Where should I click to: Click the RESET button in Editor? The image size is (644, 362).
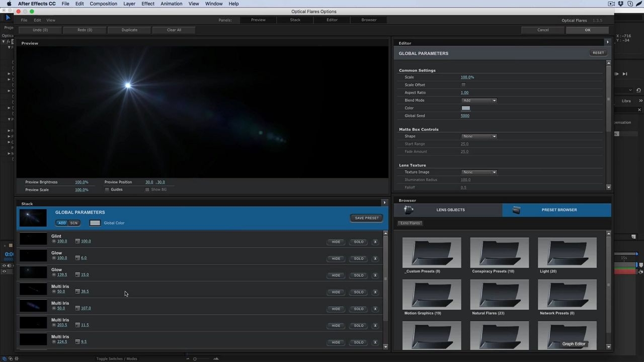(598, 53)
